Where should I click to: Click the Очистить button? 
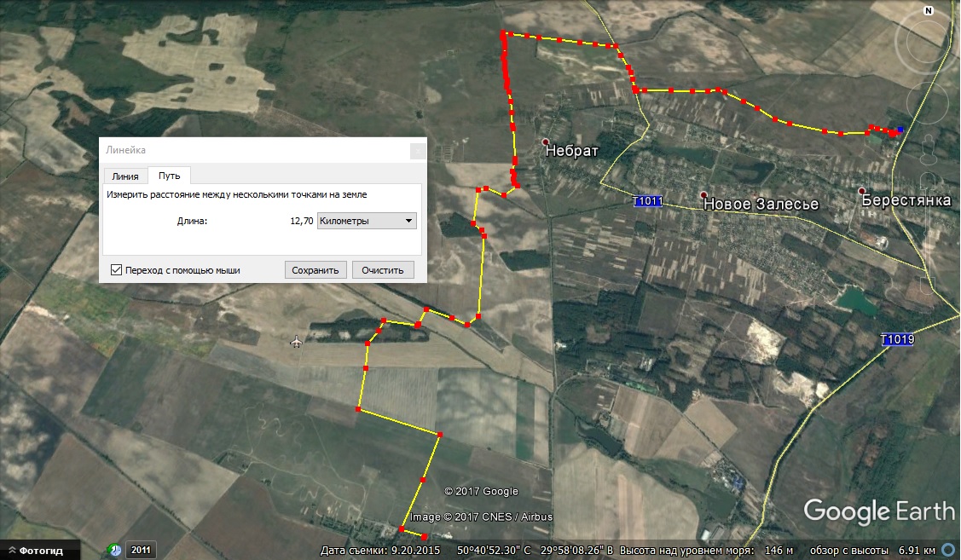(x=382, y=270)
